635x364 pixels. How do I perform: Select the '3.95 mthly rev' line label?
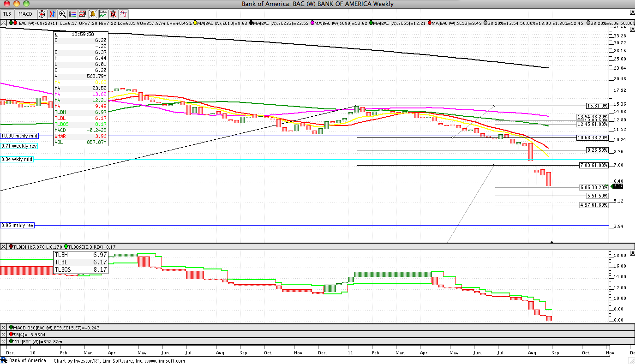(18, 225)
